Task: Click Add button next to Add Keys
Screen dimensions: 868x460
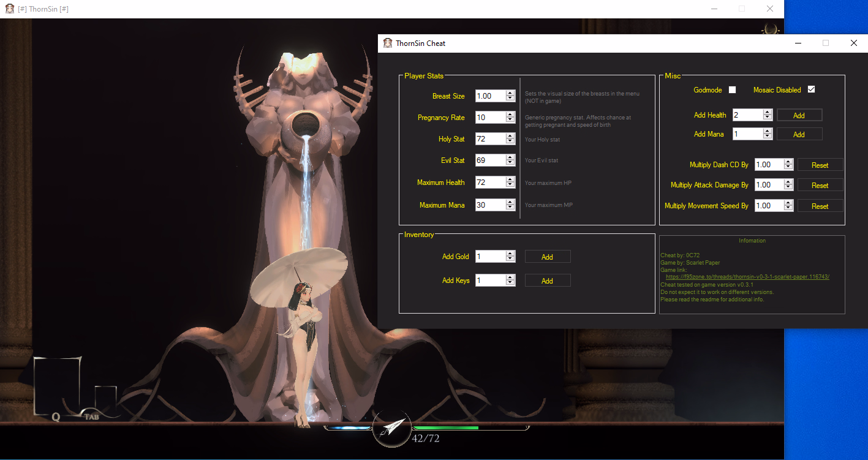Action: (548, 281)
